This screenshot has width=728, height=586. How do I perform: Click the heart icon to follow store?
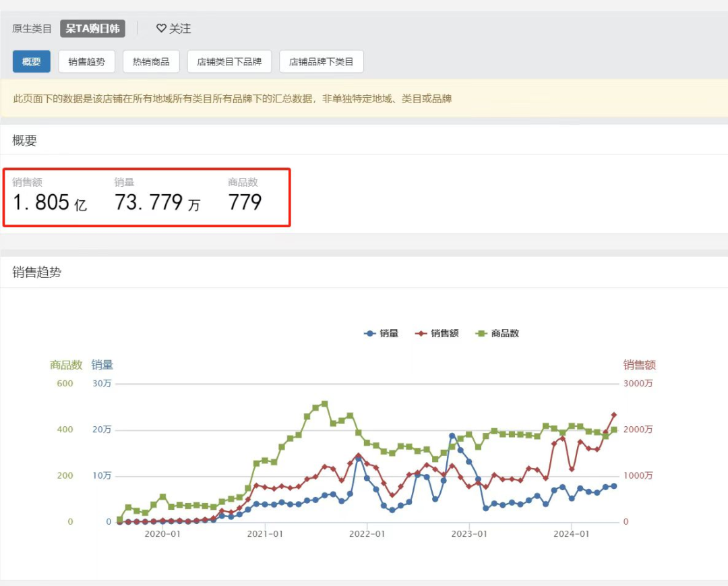pos(161,28)
